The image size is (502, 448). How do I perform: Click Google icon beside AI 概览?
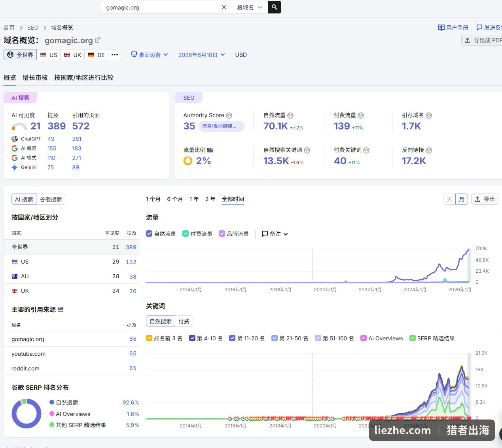tap(15, 148)
